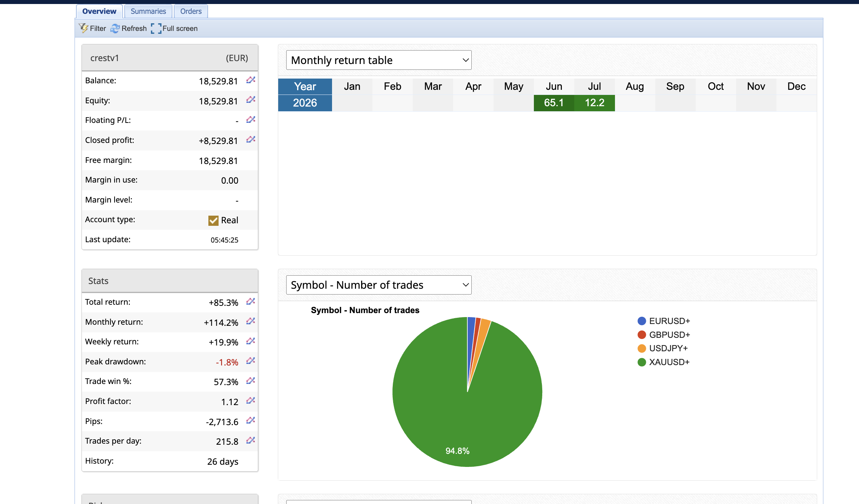Open chart icon beside Trades per day row
Image resolution: width=859 pixels, height=504 pixels.
tap(251, 440)
